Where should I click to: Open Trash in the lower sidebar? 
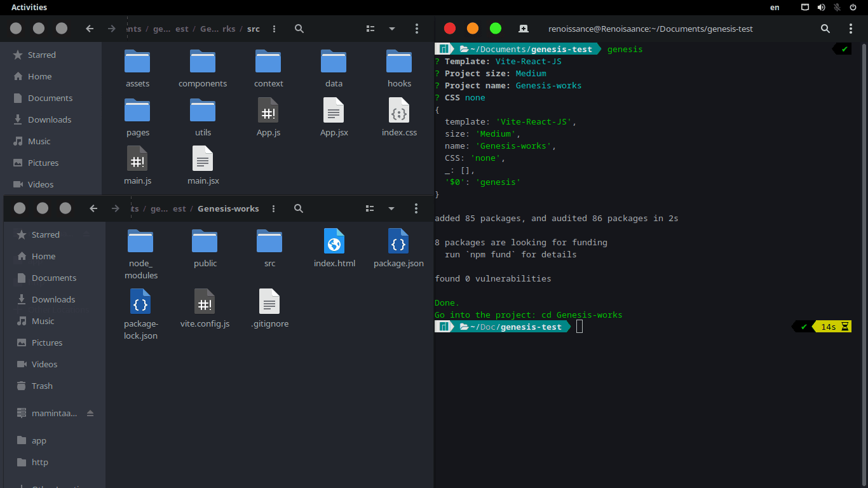click(x=42, y=386)
